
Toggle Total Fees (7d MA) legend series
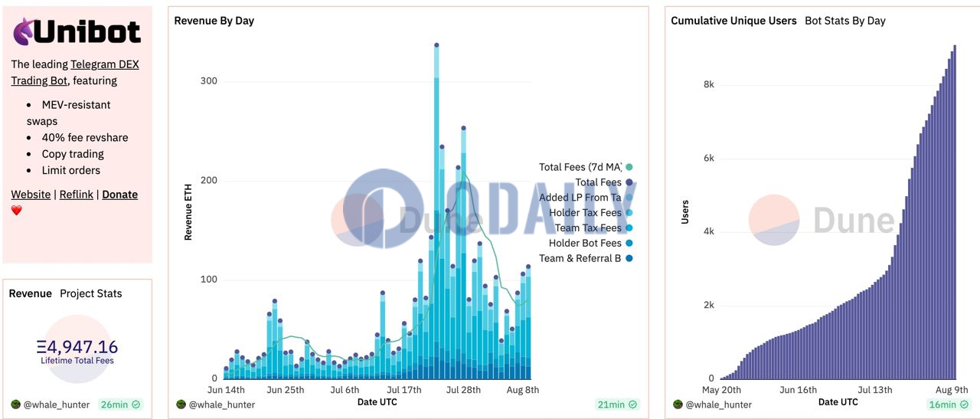coord(586,167)
